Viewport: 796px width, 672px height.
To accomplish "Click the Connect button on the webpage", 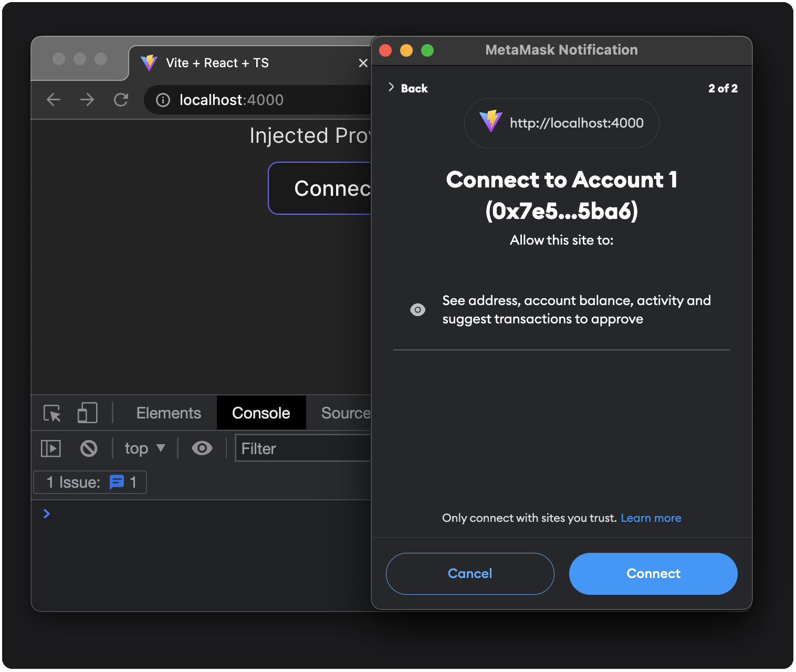I will (320, 188).
